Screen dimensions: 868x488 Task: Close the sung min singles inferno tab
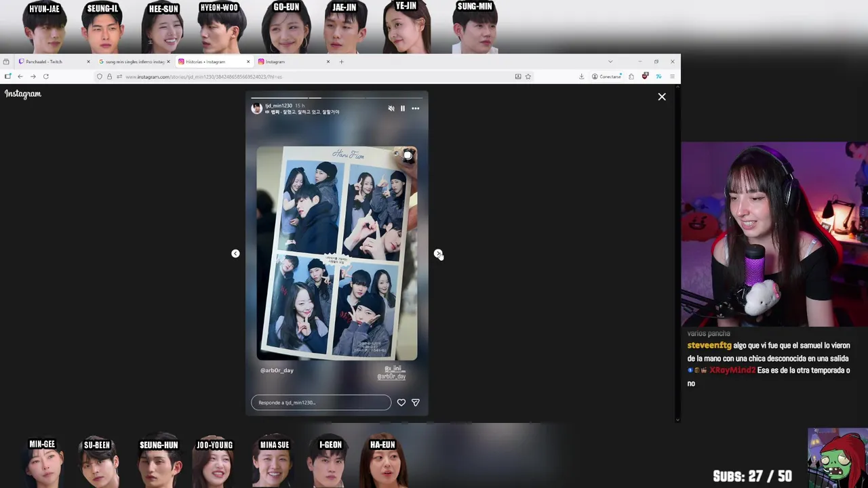[x=168, y=62]
